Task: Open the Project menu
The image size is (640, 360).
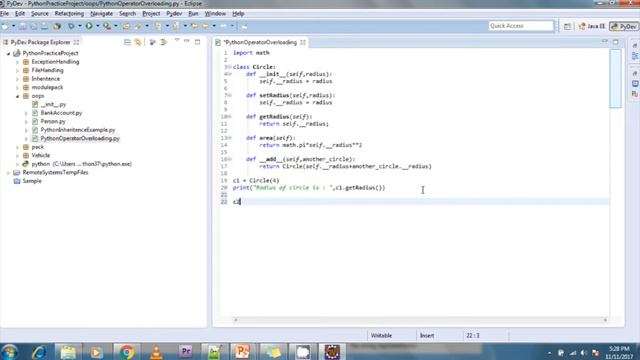Action: coord(151,13)
